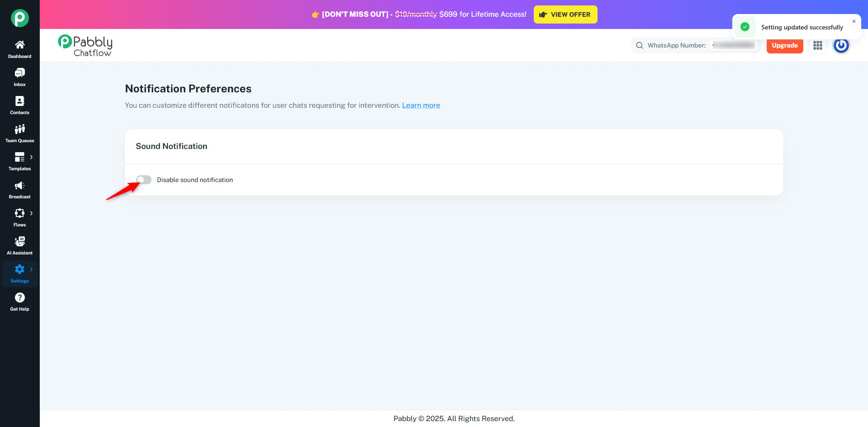
Task: Toggle the Disable sound notification switch
Action: pos(144,180)
